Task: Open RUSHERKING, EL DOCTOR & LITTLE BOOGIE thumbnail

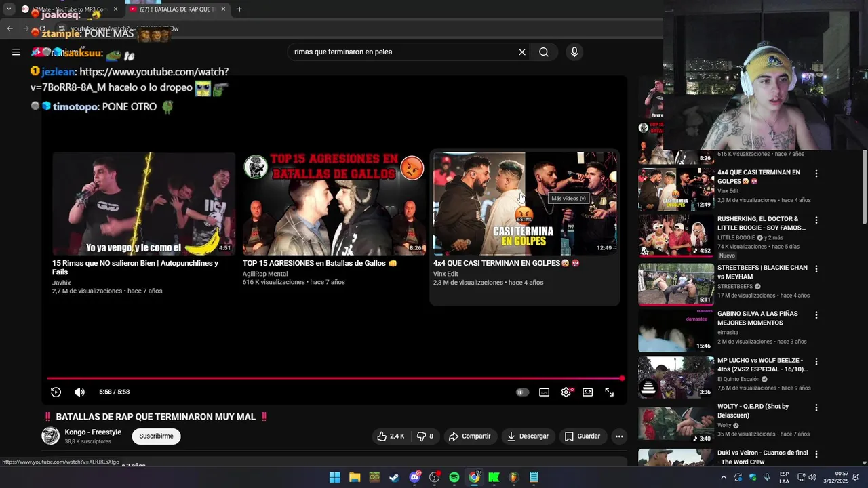Action: coord(675,236)
